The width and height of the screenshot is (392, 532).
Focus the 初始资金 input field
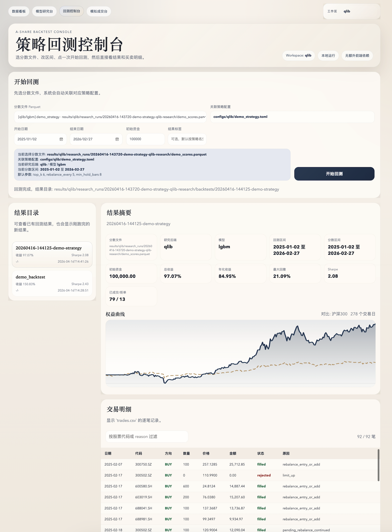(x=145, y=139)
